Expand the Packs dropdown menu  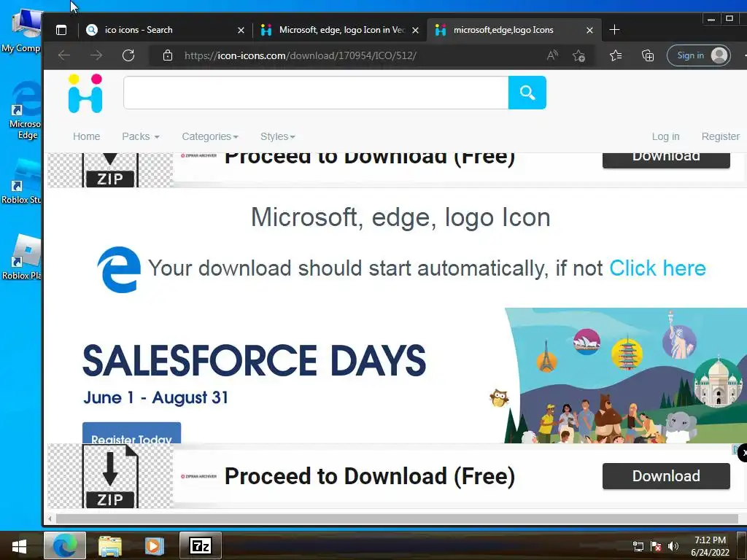[x=141, y=136]
